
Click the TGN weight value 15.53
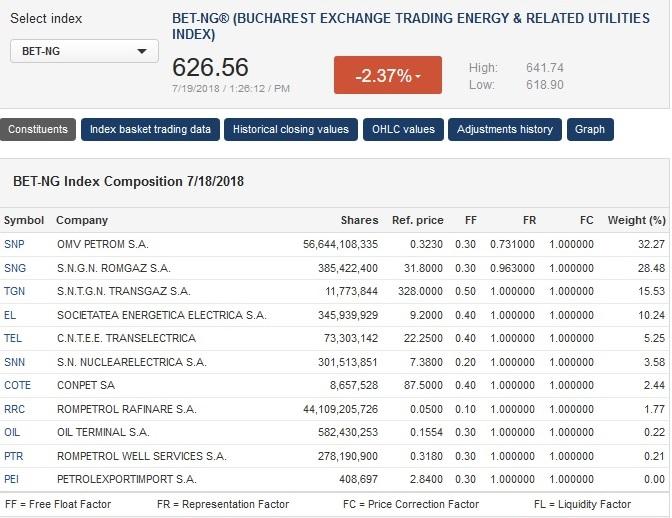(x=651, y=291)
